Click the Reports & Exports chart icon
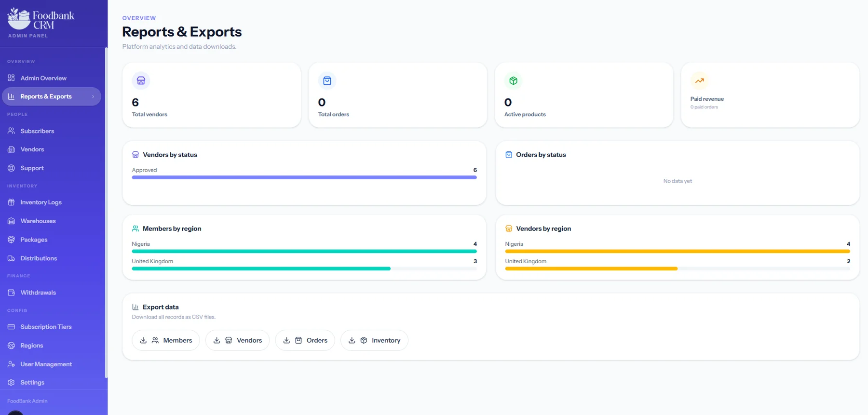The image size is (868, 415). coord(11,96)
